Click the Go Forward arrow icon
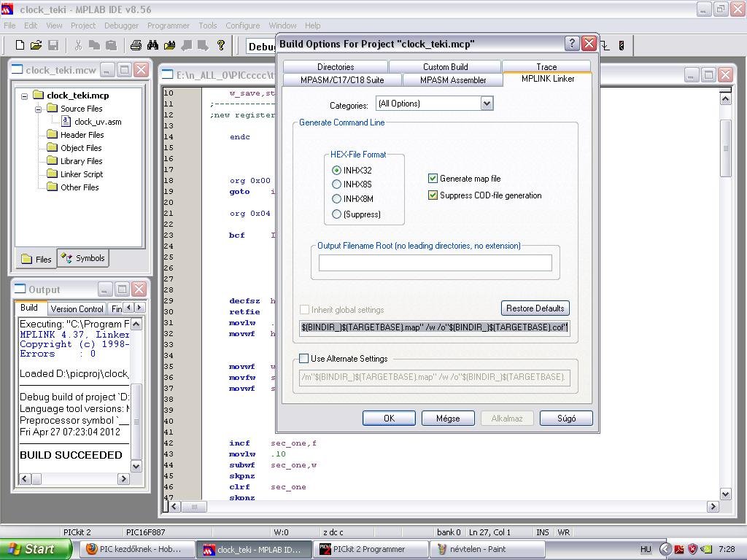This screenshot has height=560, width=747. tap(203, 45)
